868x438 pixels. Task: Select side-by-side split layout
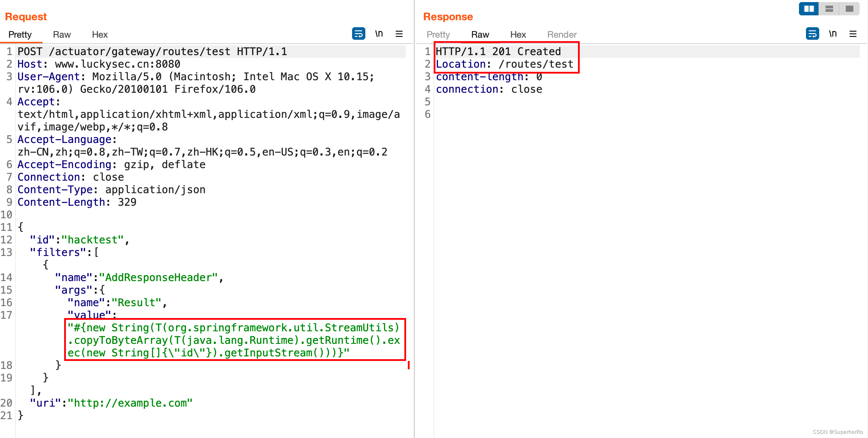(x=809, y=9)
